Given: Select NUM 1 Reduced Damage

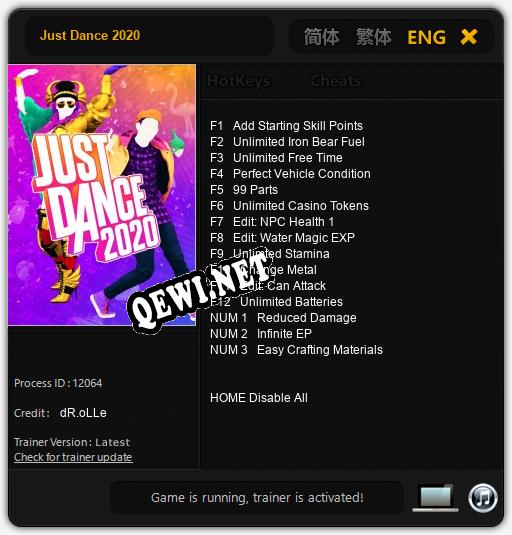Looking at the screenshot, I should 283,318.
